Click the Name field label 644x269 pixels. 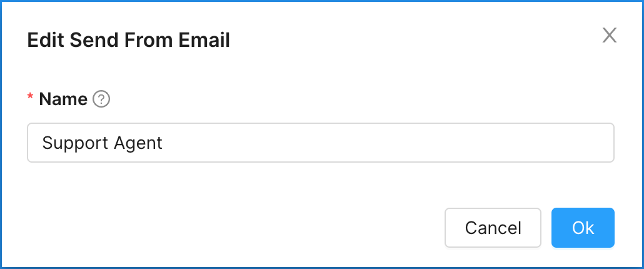tap(63, 99)
